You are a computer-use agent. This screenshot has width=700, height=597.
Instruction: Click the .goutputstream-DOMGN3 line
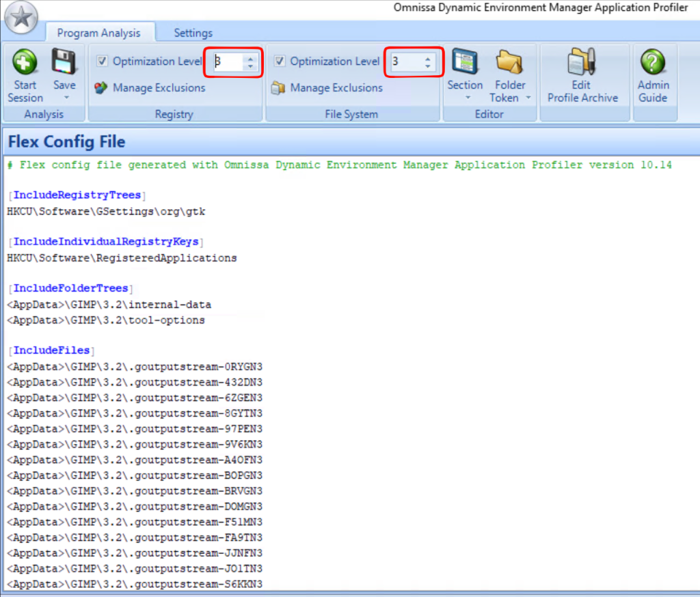click(x=135, y=506)
